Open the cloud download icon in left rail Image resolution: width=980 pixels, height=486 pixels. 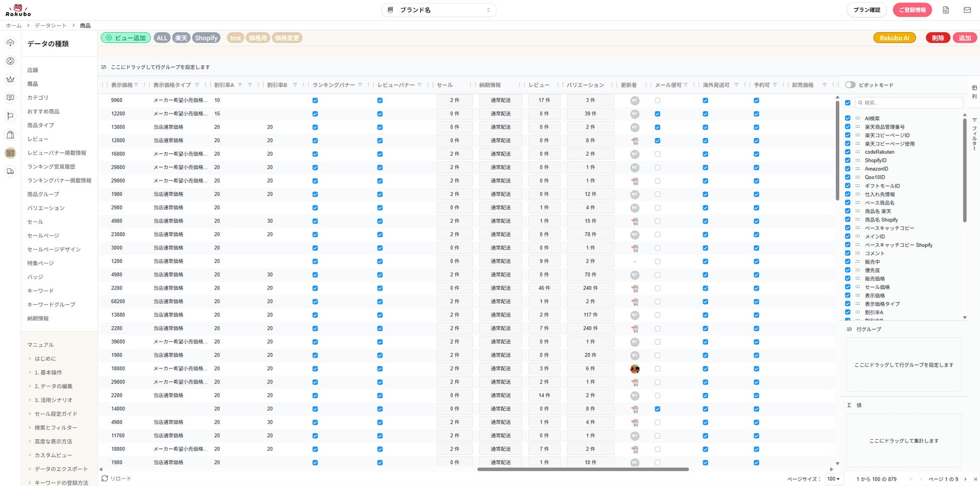coord(10,43)
